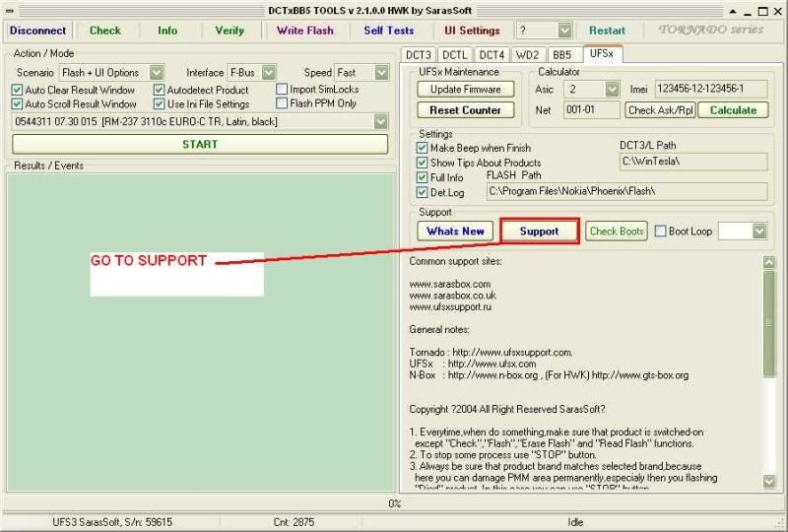Open the Boot Loop dropdown
788x532 pixels.
[759, 232]
